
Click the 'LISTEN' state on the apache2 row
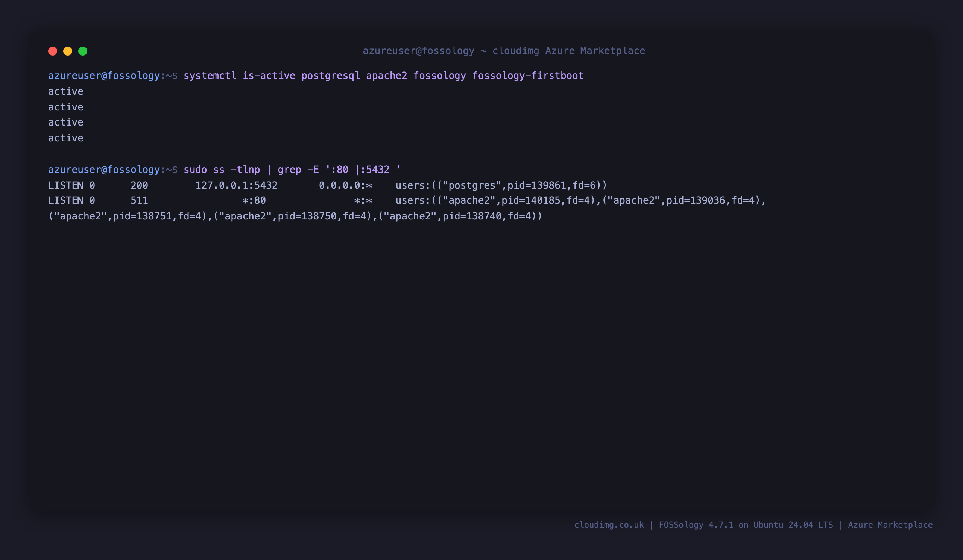(66, 200)
